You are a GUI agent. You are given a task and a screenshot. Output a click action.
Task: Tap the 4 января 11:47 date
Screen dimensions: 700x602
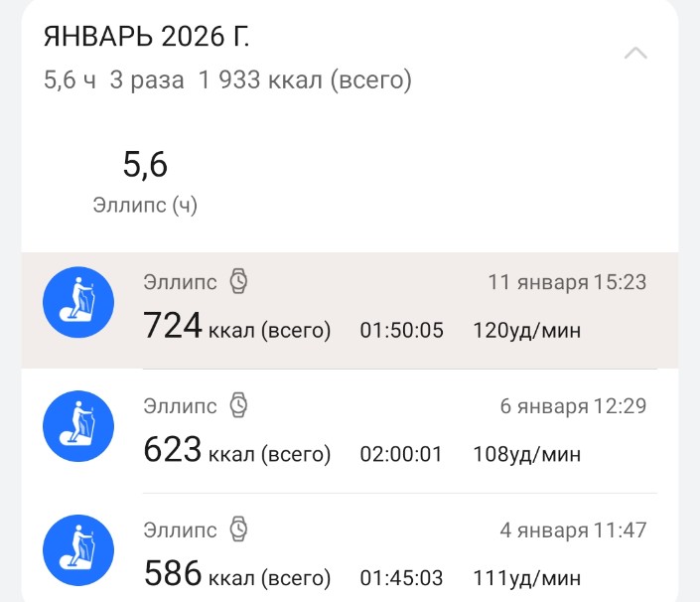click(573, 530)
